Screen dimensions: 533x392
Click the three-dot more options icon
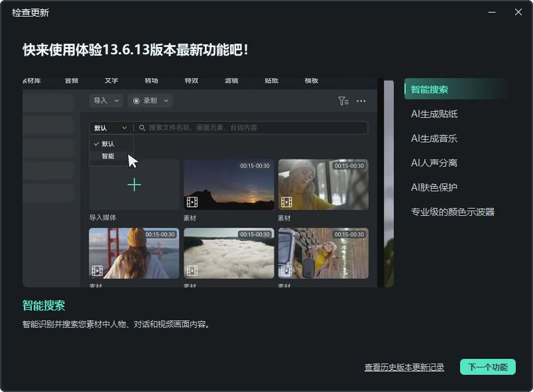(362, 101)
